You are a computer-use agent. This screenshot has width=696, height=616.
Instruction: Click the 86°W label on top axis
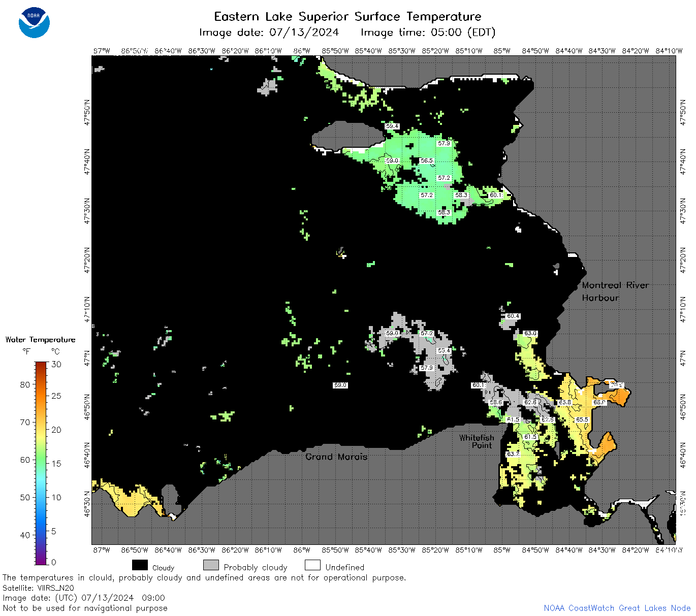(302, 51)
